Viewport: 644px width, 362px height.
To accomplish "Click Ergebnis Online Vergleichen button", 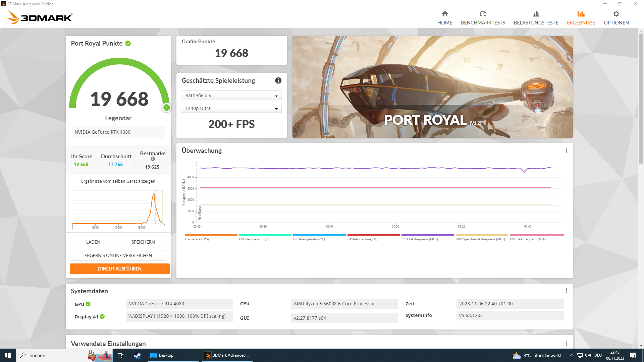I will pyautogui.click(x=118, y=255).
